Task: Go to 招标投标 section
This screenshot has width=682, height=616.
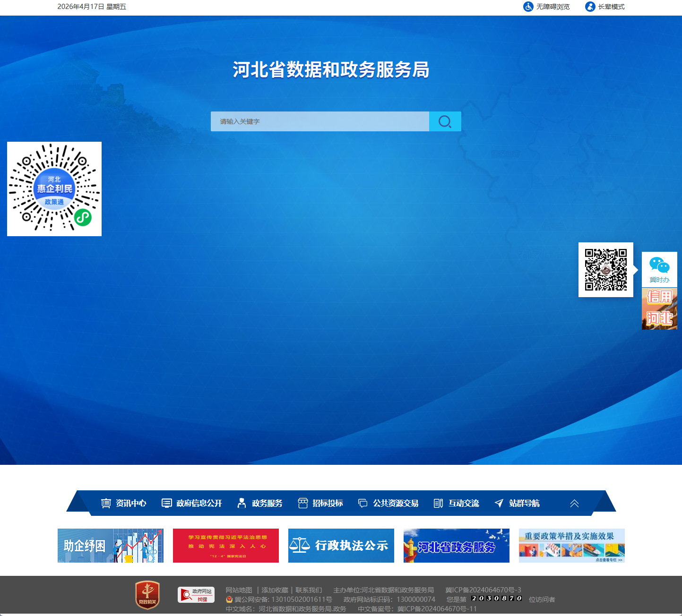Action: pos(320,503)
